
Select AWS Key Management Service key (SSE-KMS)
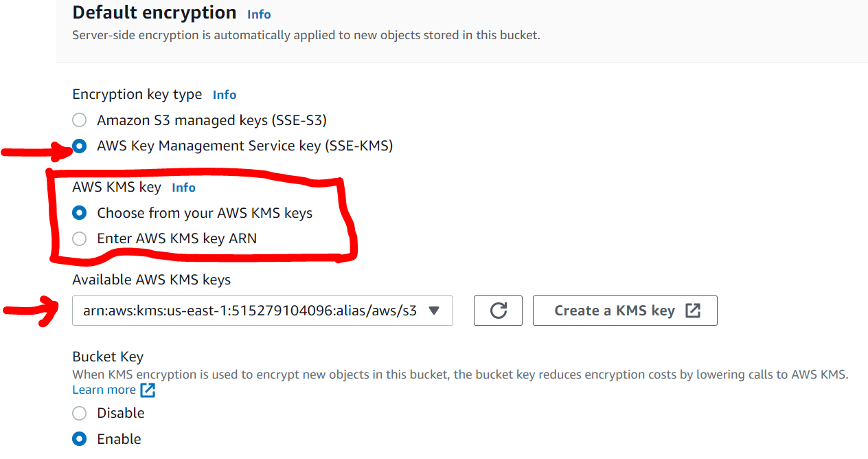click(80, 146)
